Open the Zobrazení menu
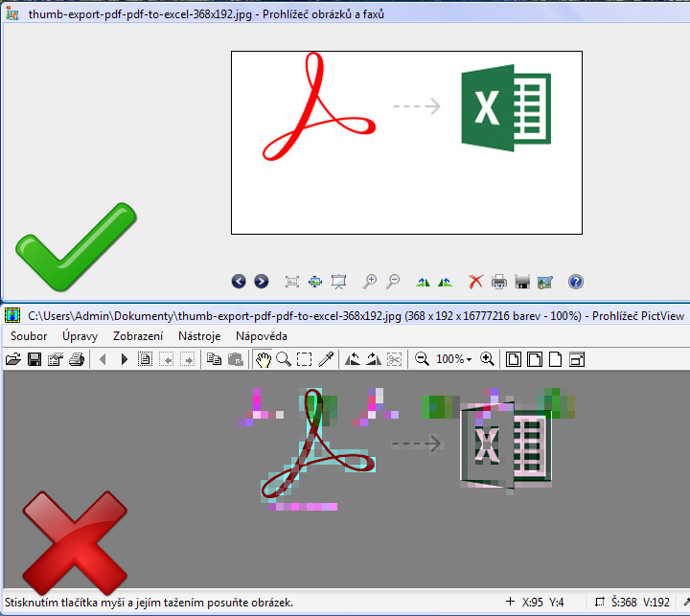Screen dimensions: 690x616 point(138,336)
